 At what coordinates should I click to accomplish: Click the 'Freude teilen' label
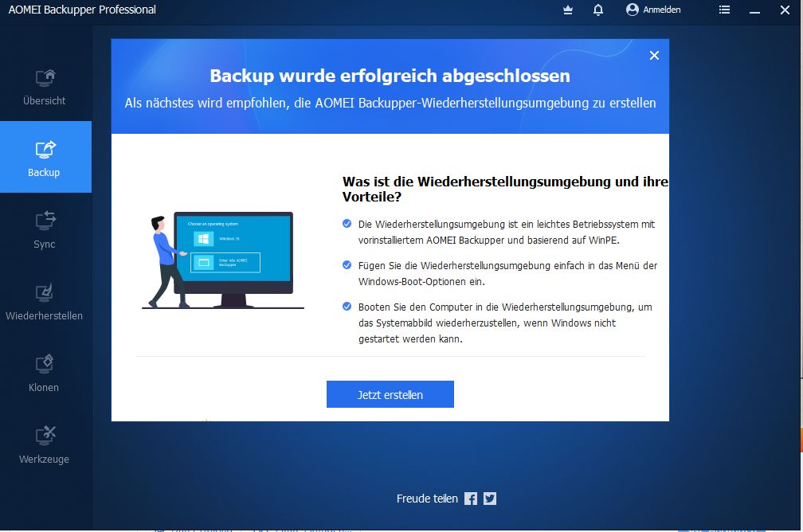click(427, 499)
